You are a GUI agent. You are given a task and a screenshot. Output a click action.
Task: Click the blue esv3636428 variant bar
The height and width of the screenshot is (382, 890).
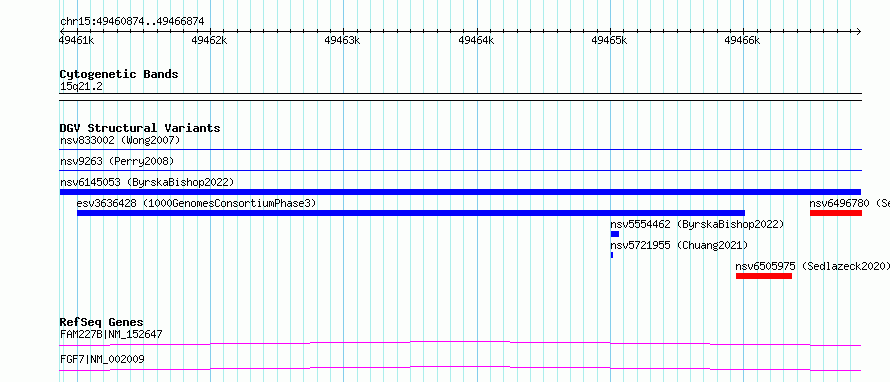pyautogui.click(x=411, y=213)
